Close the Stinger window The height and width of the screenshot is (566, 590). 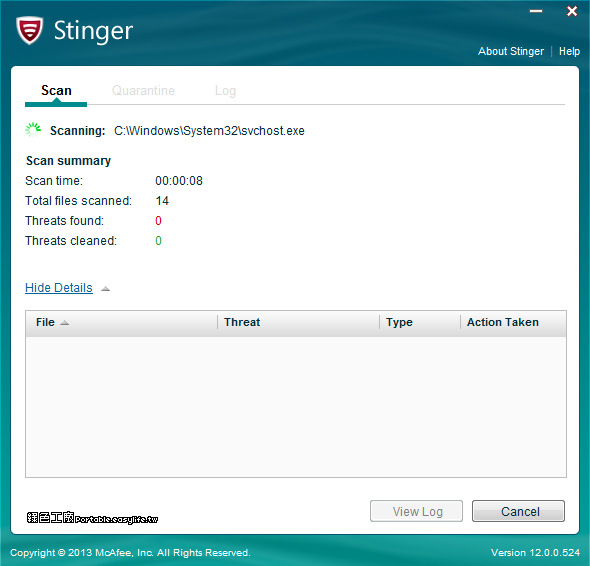(572, 11)
